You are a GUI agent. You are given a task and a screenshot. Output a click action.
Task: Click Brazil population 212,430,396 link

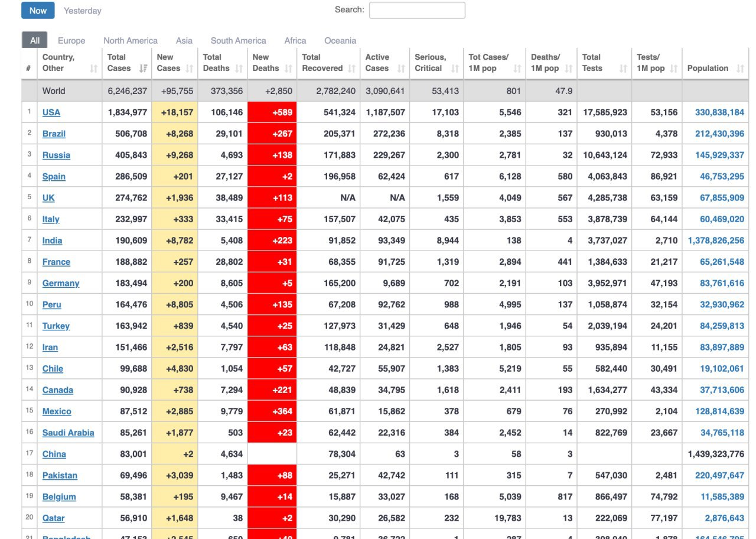click(x=719, y=134)
